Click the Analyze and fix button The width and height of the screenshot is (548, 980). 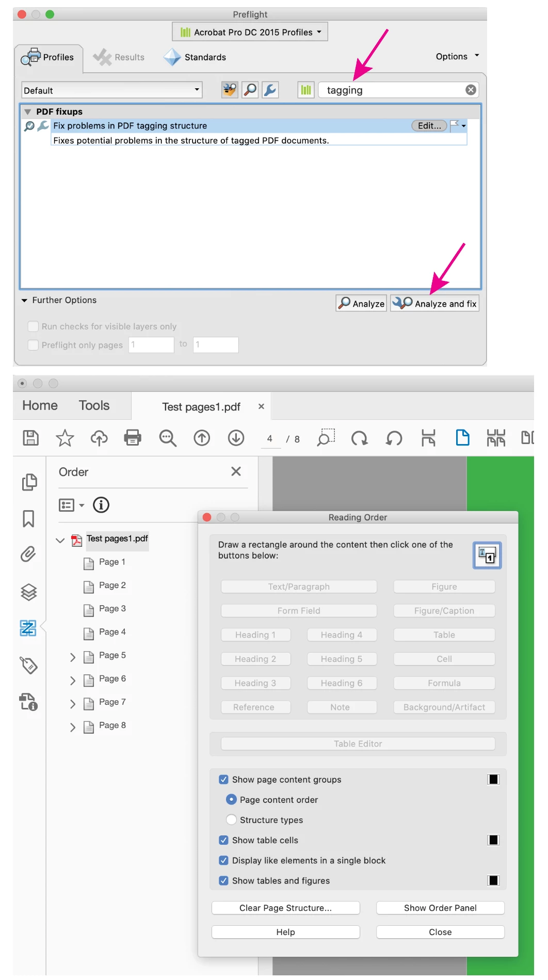click(x=434, y=303)
